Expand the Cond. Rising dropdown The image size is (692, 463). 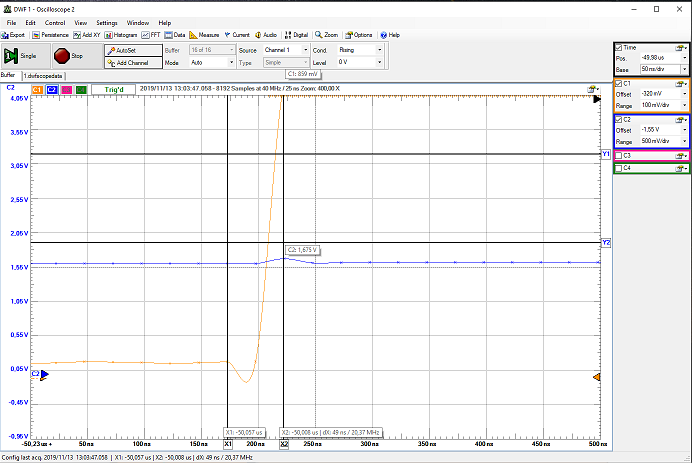click(x=359, y=49)
